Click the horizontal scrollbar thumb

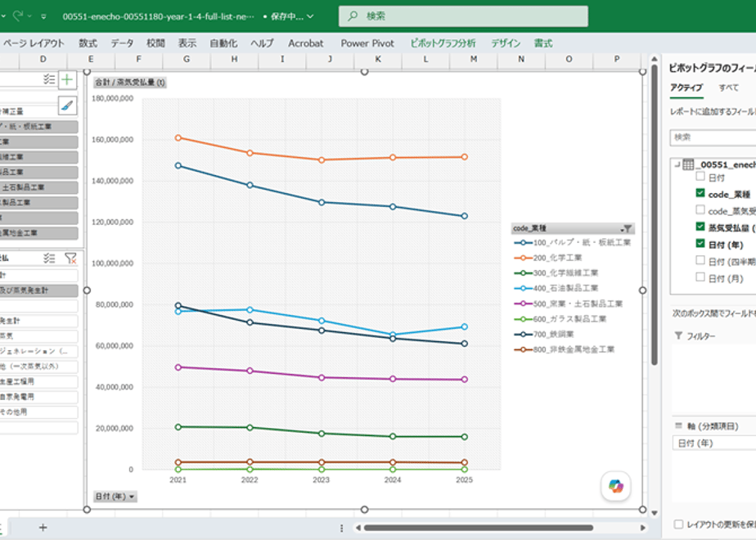tap(478, 528)
